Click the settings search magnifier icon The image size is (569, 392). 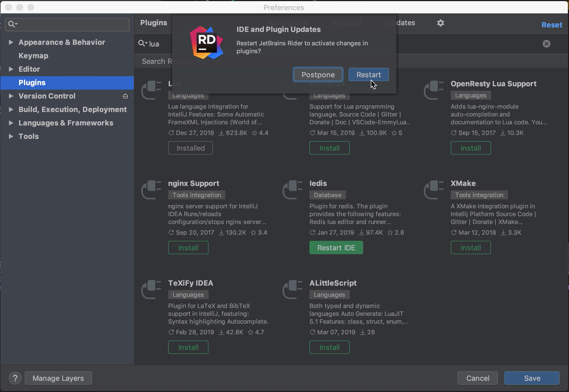[x=12, y=24]
